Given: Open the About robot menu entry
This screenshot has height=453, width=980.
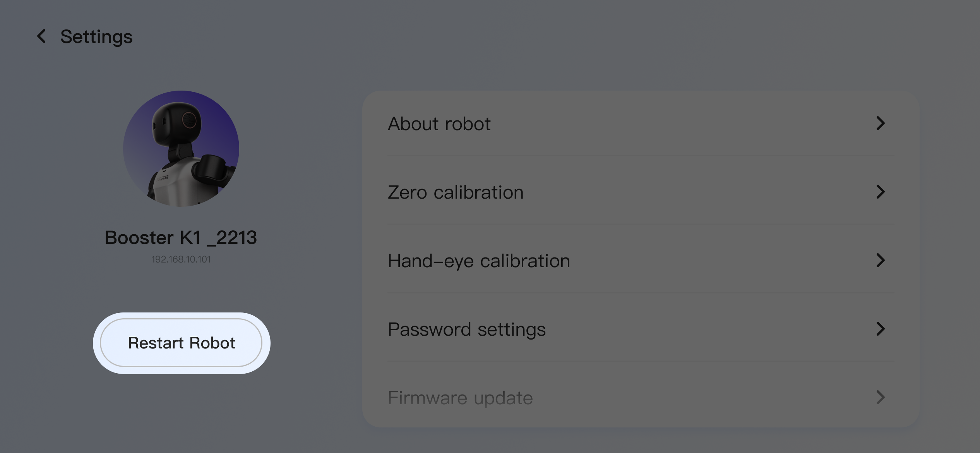Looking at the screenshot, I should coord(641,124).
